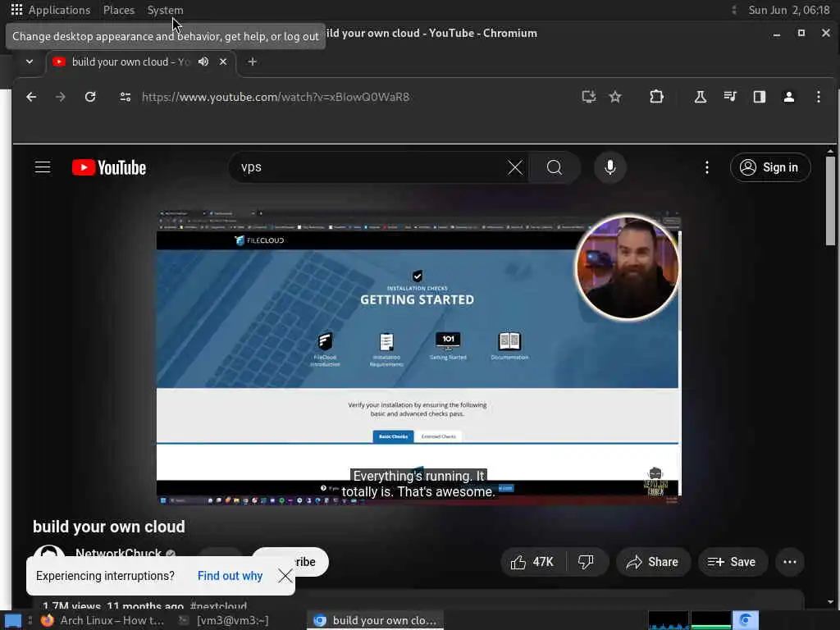Mute the tab audio speaker icon

[203, 62]
